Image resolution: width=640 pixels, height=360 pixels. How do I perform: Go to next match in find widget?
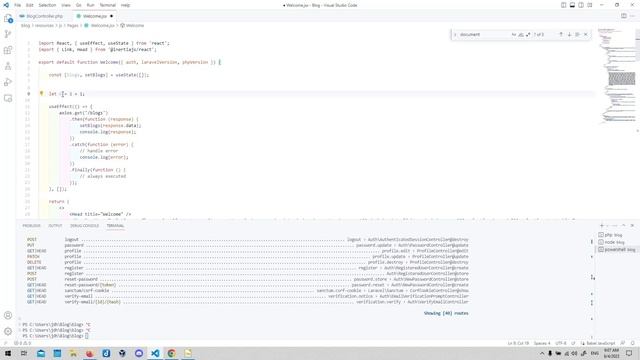(x=569, y=35)
